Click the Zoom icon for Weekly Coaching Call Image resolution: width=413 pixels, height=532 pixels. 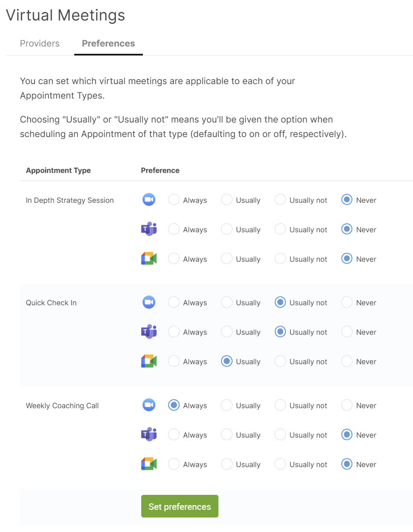tap(148, 405)
